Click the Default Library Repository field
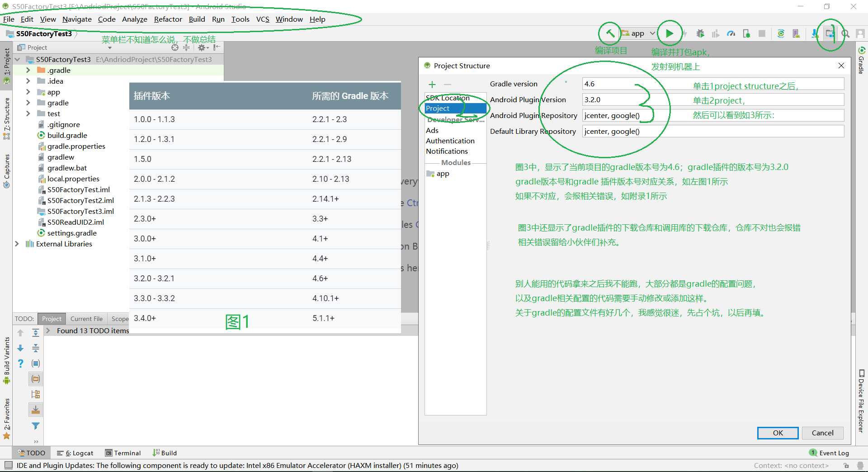 pos(713,131)
